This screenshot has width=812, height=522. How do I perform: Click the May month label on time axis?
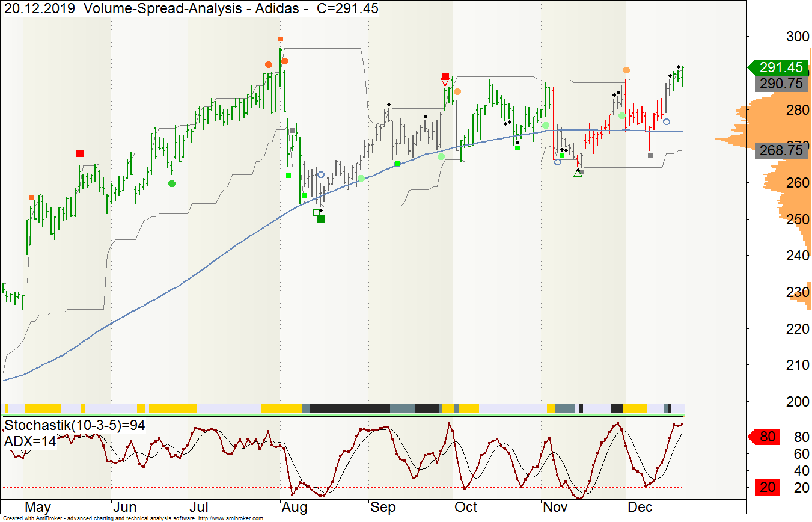38,507
